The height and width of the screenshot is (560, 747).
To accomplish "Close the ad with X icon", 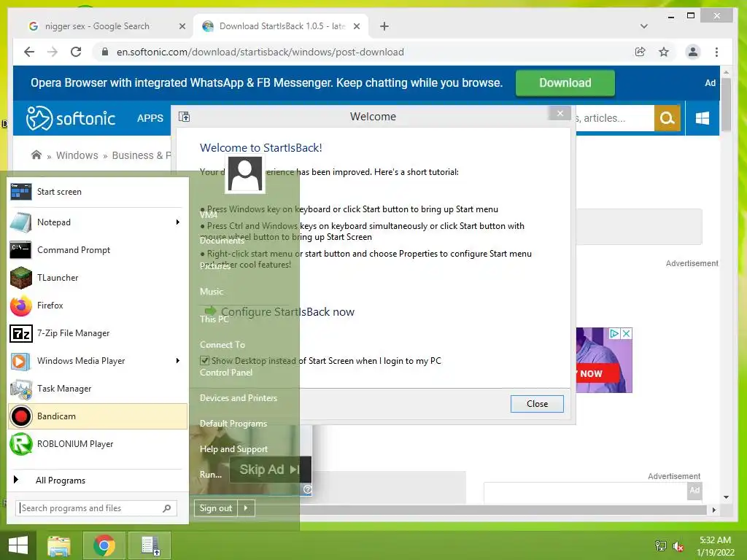I will tap(627, 333).
